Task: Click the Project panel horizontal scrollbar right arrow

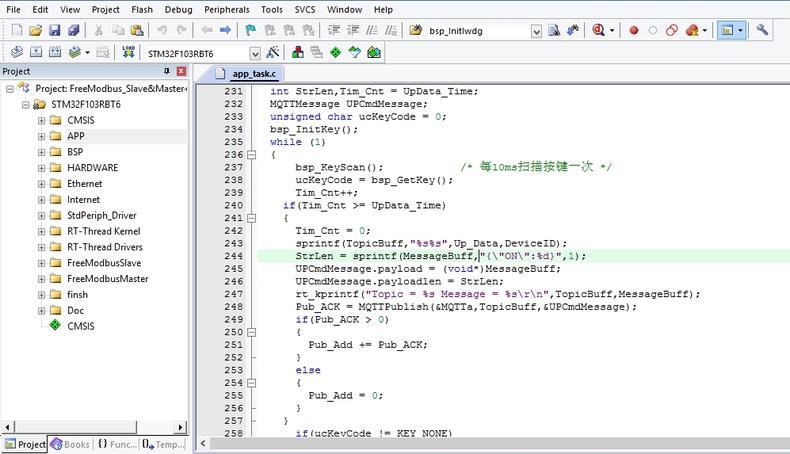Action: [180, 427]
